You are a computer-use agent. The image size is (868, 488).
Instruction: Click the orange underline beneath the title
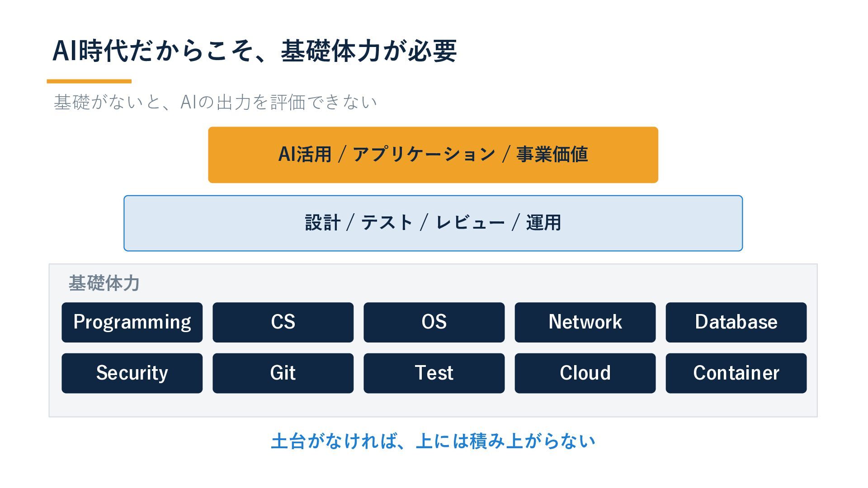89,81
